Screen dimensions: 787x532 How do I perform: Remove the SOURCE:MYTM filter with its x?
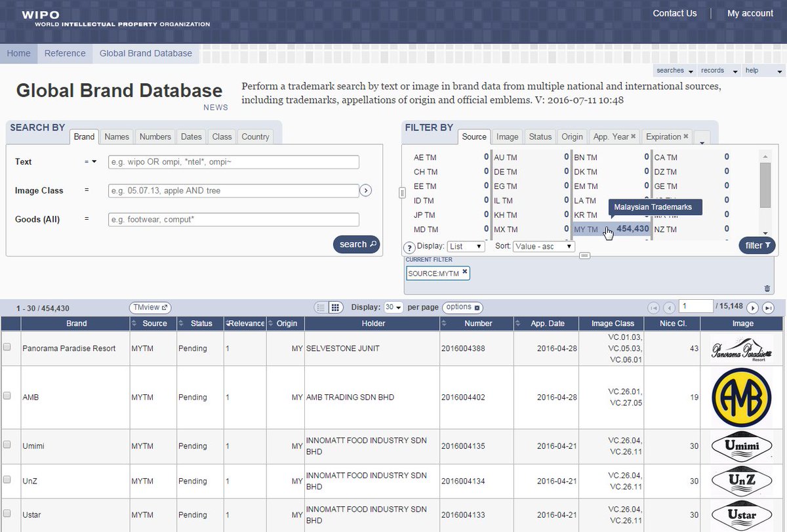point(465,271)
